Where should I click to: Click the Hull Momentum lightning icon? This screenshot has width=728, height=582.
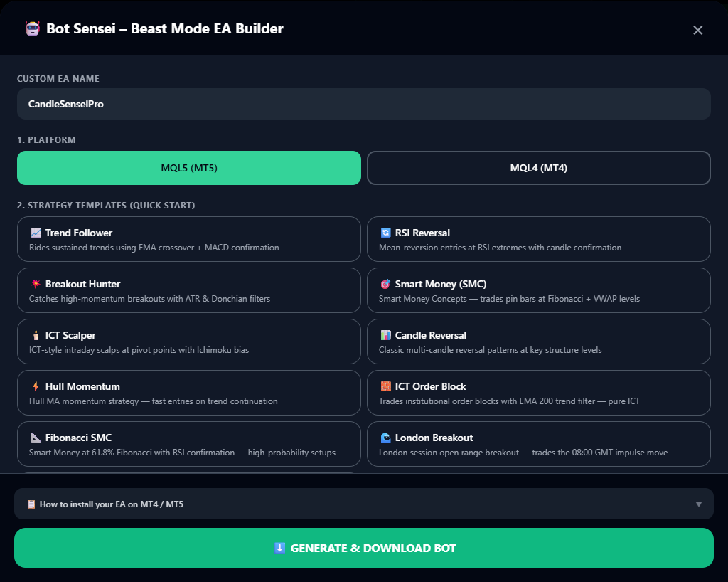[36, 386]
